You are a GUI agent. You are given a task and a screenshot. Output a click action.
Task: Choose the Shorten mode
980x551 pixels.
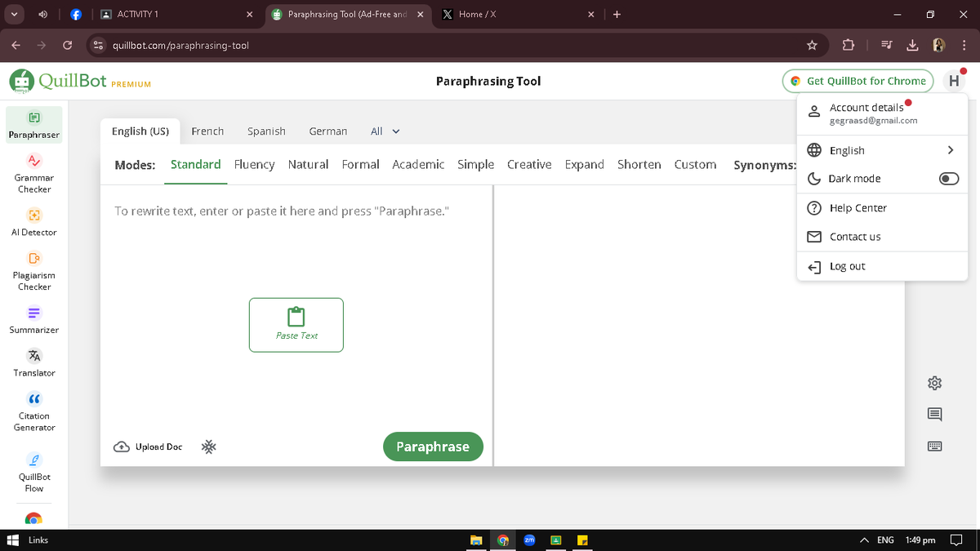tap(639, 164)
